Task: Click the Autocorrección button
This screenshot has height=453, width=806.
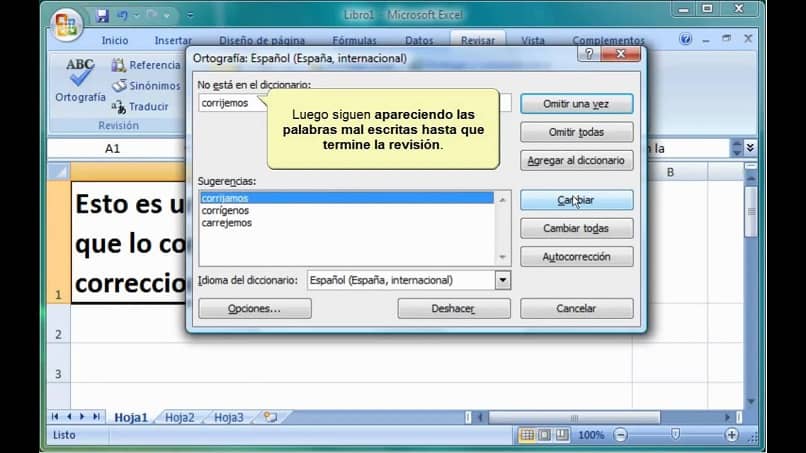Action: pos(576,257)
